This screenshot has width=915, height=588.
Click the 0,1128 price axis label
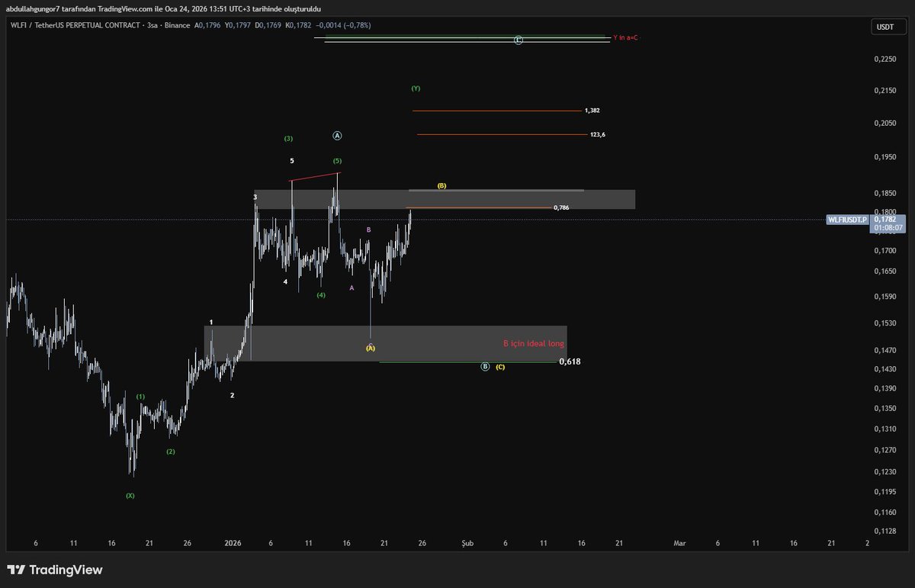[884, 532]
